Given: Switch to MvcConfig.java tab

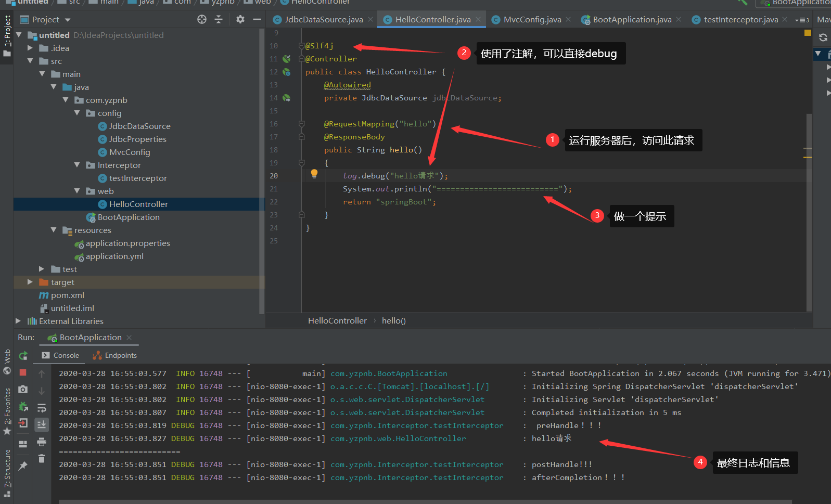Looking at the screenshot, I should (532, 20).
